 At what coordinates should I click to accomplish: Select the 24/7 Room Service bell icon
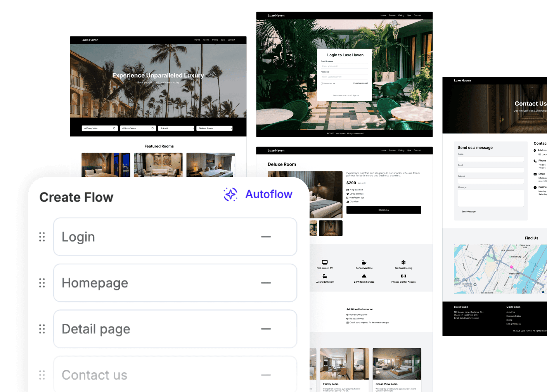[364, 276]
